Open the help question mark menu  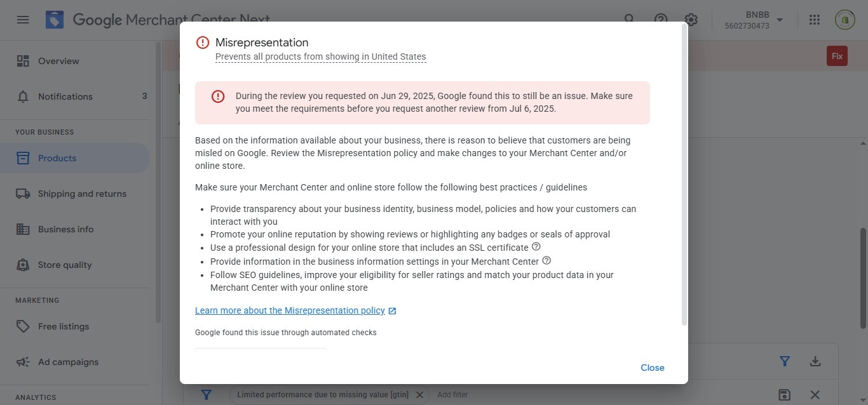click(661, 20)
